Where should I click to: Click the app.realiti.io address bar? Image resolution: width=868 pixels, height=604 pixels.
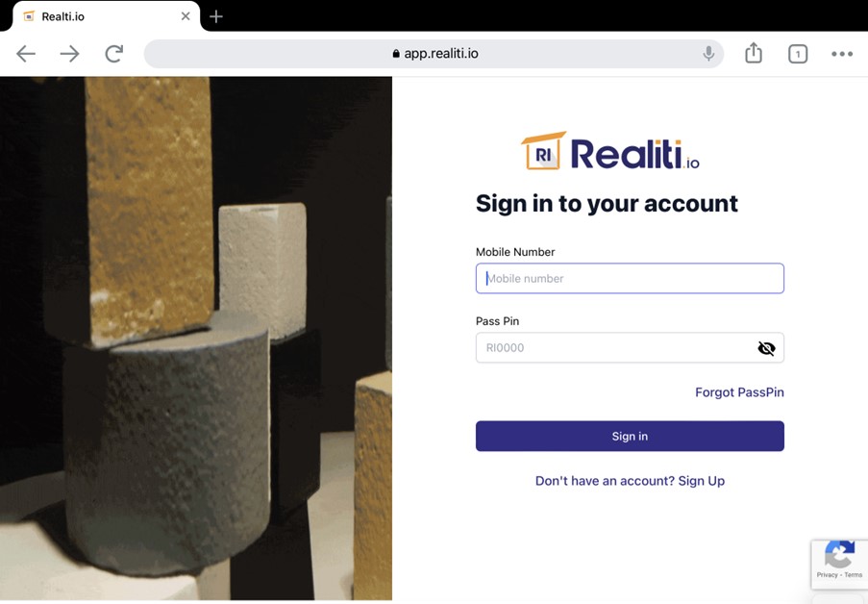pos(434,54)
